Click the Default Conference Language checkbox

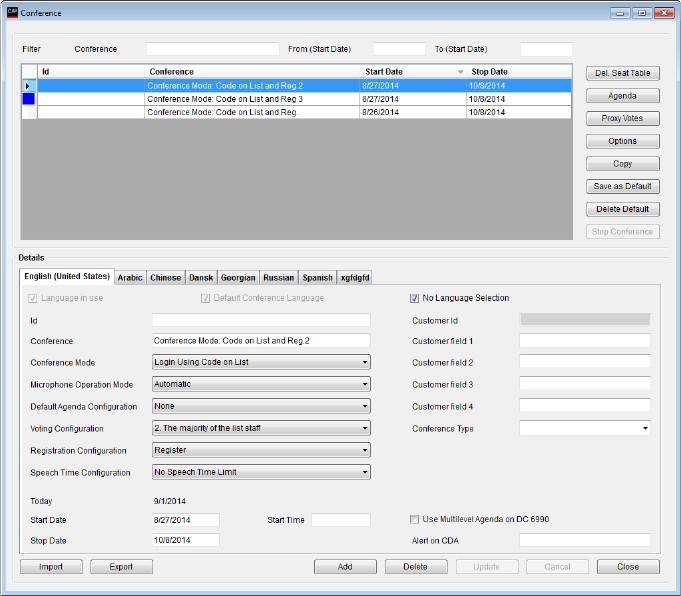coord(205,298)
